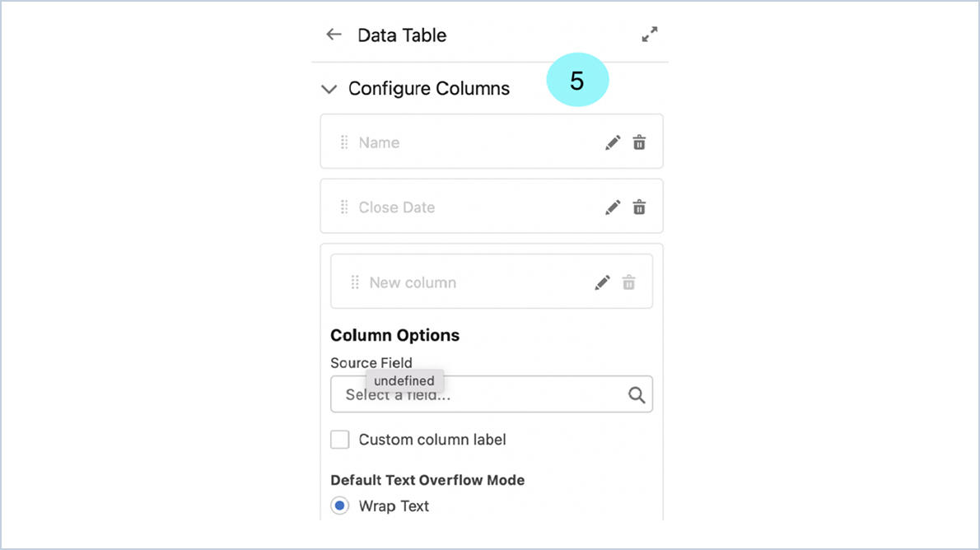Viewport: 980px width, 550px height.
Task: Click the Data Table panel title
Action: coord(402,35)
